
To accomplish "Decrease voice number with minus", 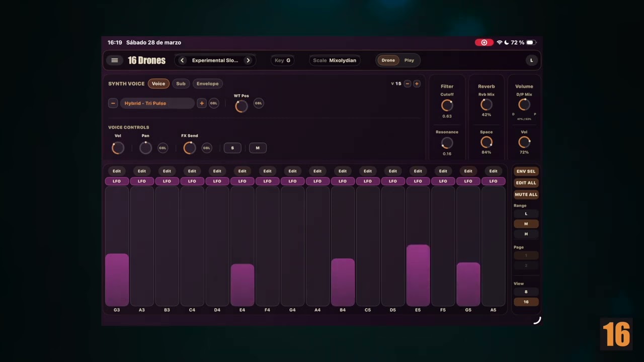I will click(x=408, y=83).
